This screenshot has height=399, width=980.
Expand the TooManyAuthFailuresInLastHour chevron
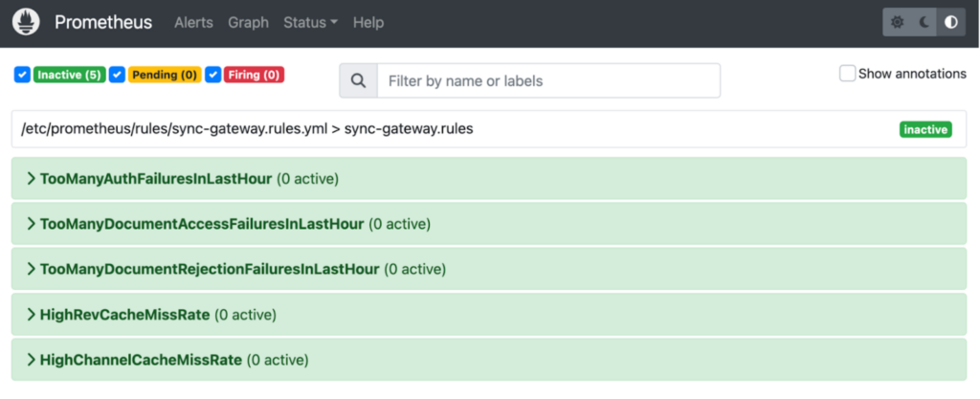coord(31,179)
